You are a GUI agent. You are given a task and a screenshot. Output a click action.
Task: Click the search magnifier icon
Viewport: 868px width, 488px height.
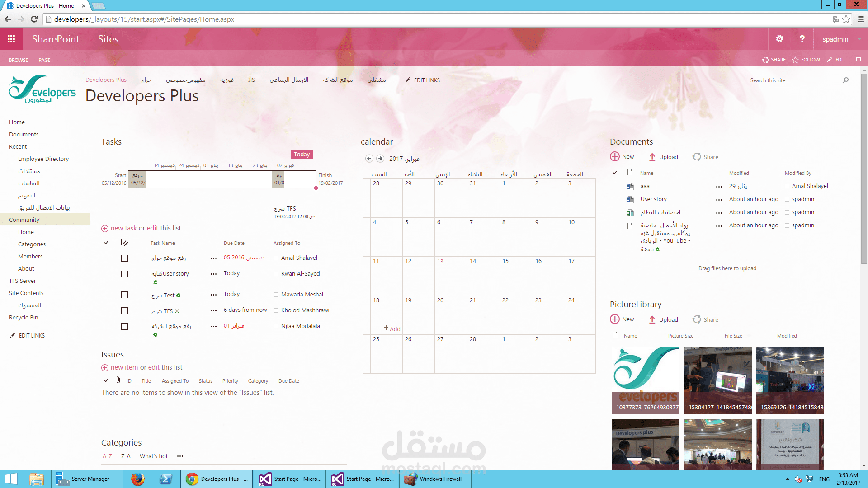click(x=845, y=80)
